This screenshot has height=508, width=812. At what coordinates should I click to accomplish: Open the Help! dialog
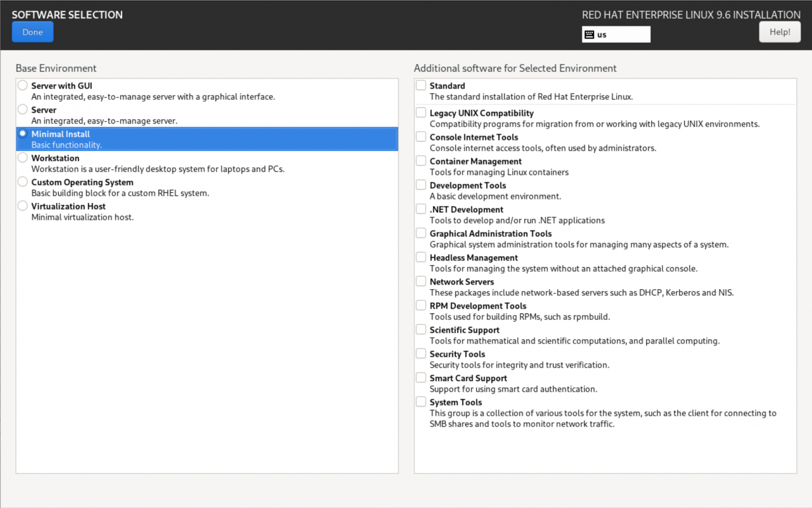tap(779, 32)
